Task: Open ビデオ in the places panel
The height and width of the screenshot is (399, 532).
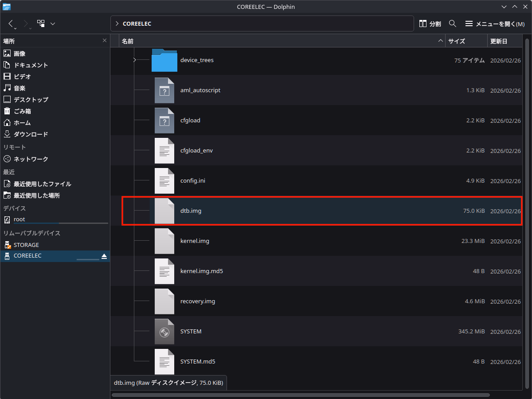Action: pos(55,76)
